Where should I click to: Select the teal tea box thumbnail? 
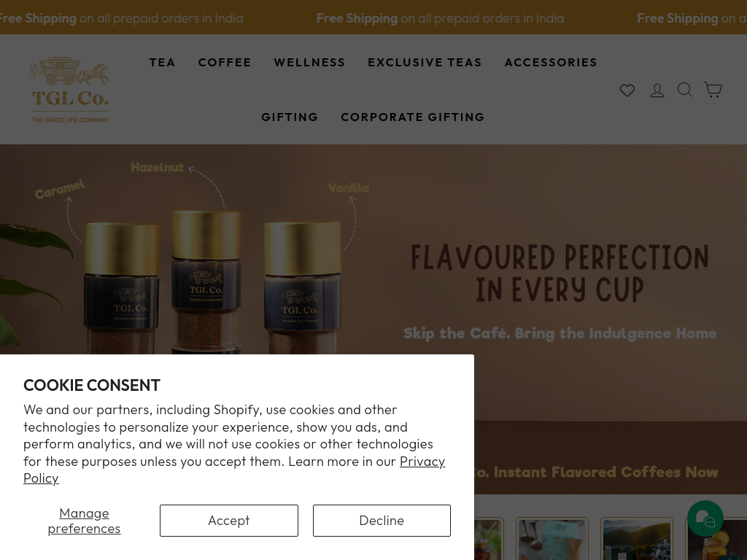(x=552, y=539)
